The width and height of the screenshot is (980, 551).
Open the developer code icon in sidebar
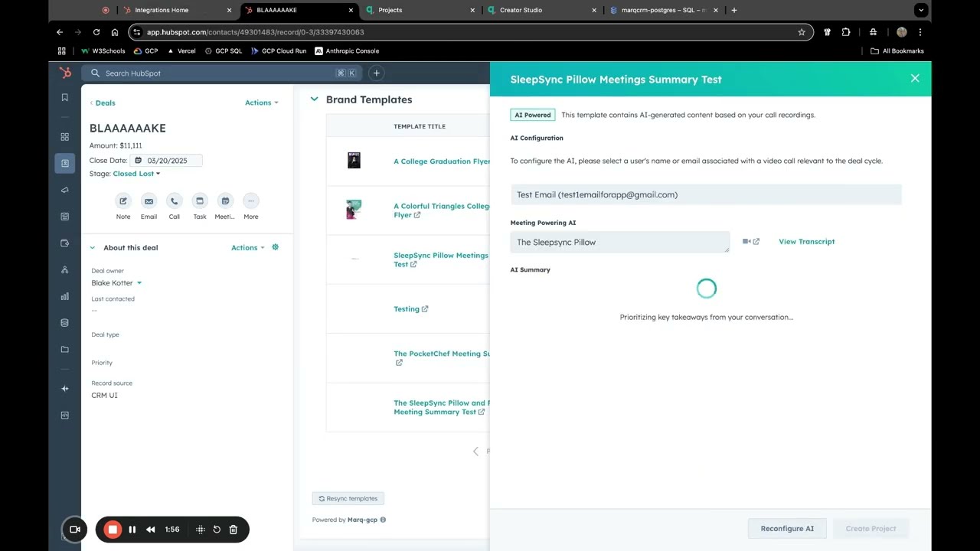(x=65, y=416)
